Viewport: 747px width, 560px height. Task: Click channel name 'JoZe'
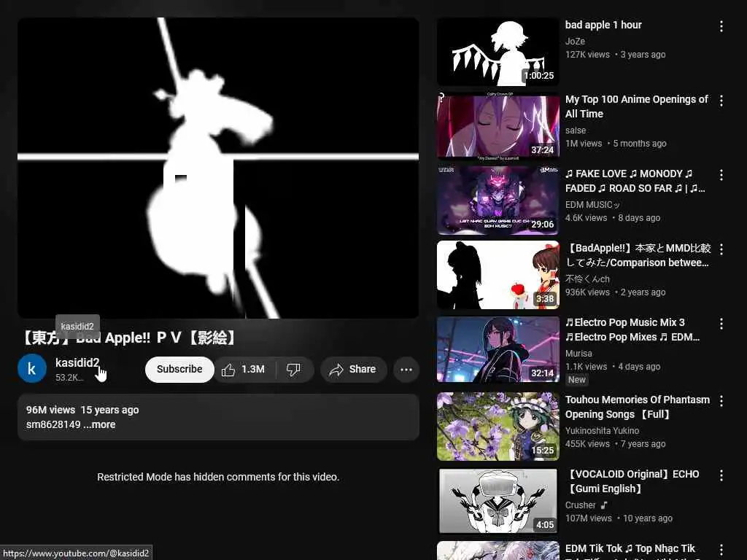tap(575, 42)
